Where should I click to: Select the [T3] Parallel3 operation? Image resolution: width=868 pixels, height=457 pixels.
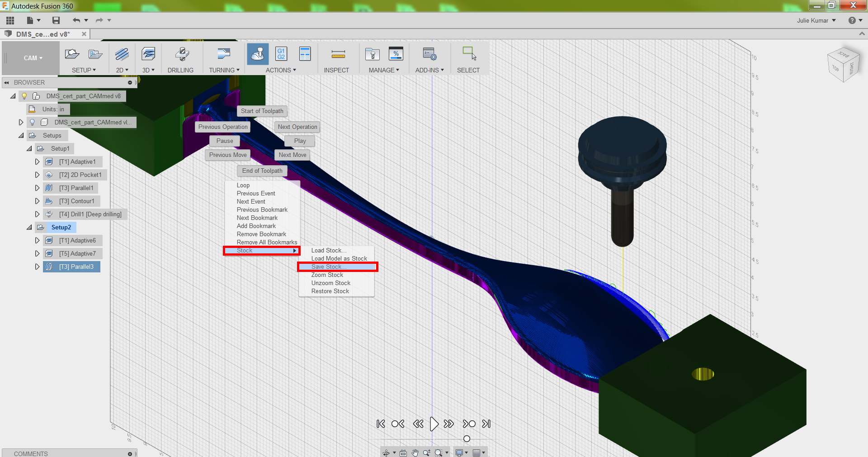(x=71, y=267)
